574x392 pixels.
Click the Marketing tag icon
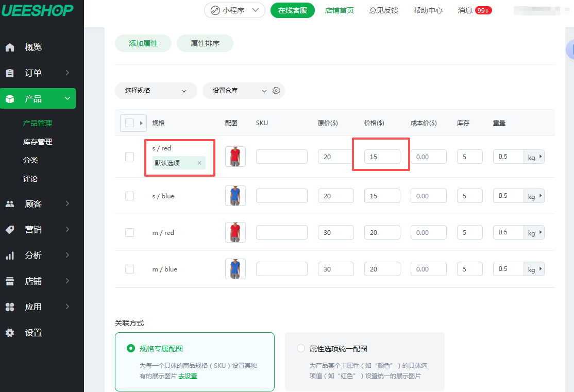click(x=10, y=230)
